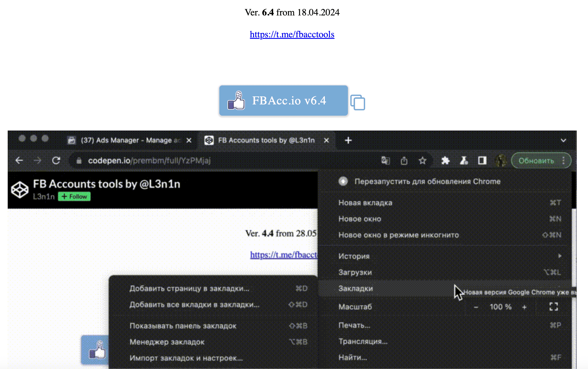Choose Добавить страницу в закладки...

[x=213, y=288]
